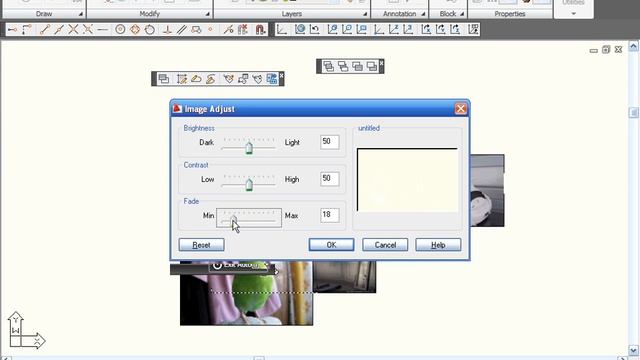Select the Edit Spline tool
640x360 pixels.
(x=211, y=79)
